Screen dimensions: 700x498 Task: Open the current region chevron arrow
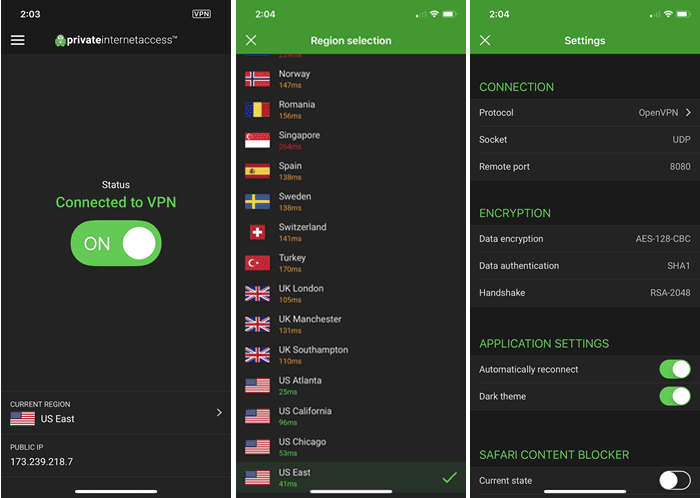click(219, 413)
